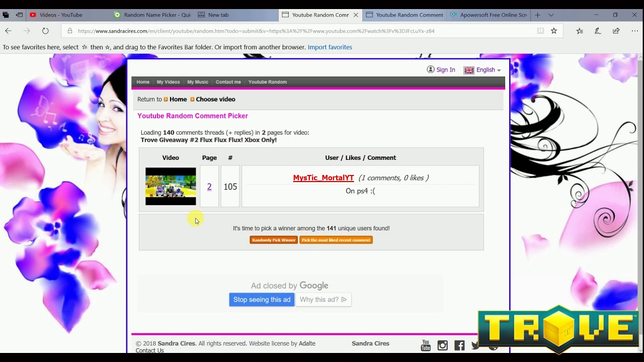The width and height of the screenshot is (644, 362).
Task: Click site lock icon in address bar
Action: pyautogui.click(x=69, y=31)
